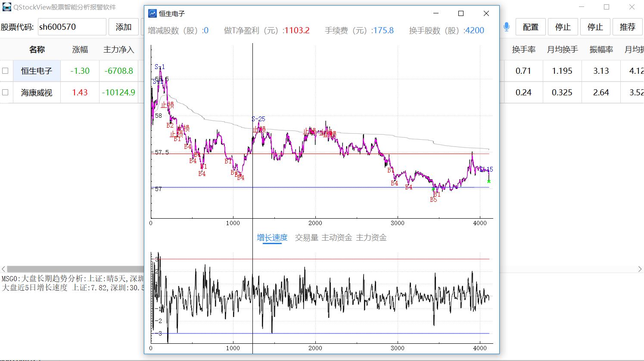
Task: Click the table horizontal scrollbar thumb
Action: (x=75, y=269)
